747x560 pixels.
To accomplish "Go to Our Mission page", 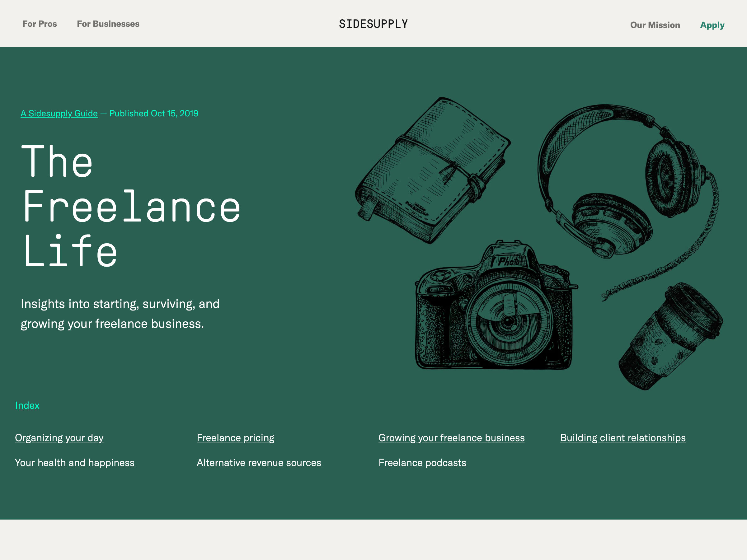I will (655, 25).
